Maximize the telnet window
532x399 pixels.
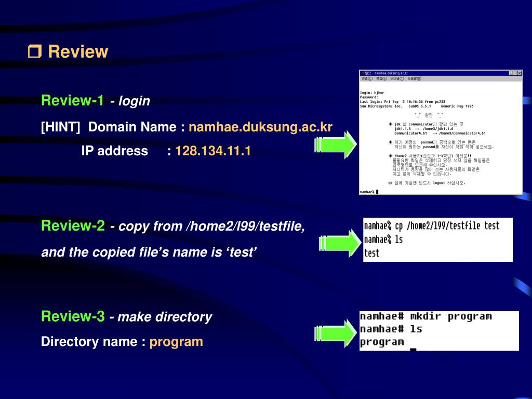point(515,73)
